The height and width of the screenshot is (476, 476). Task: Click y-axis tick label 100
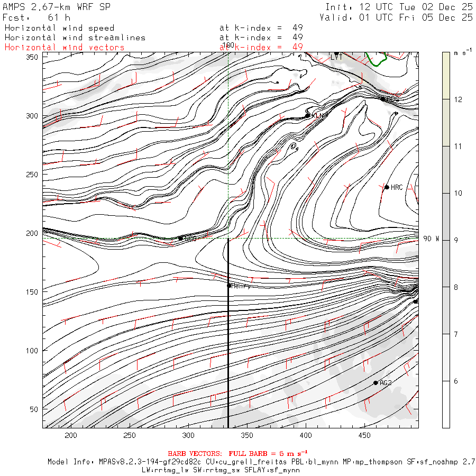[x=32, y=350]
